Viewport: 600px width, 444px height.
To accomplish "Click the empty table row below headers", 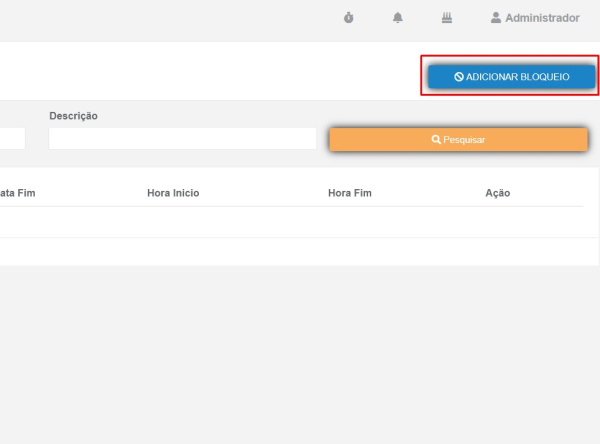I will tap(290, 222).
